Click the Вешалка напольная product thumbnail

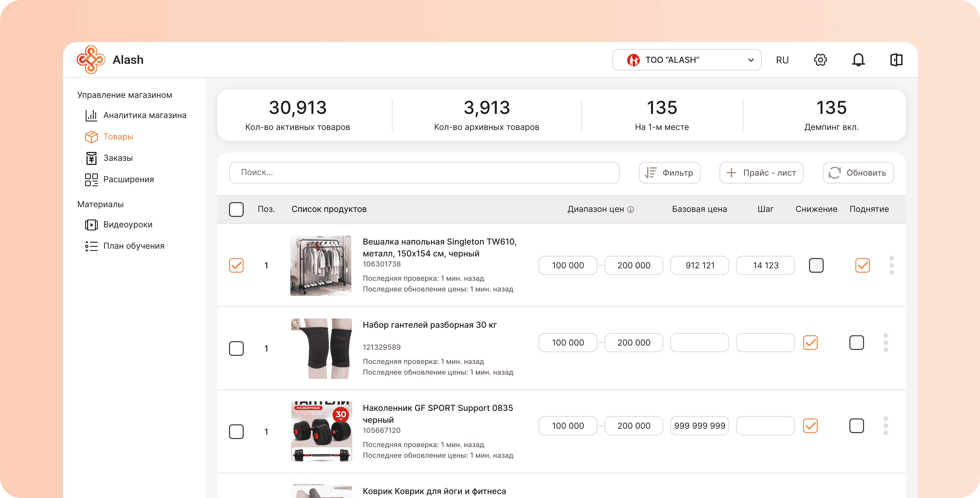321,265
